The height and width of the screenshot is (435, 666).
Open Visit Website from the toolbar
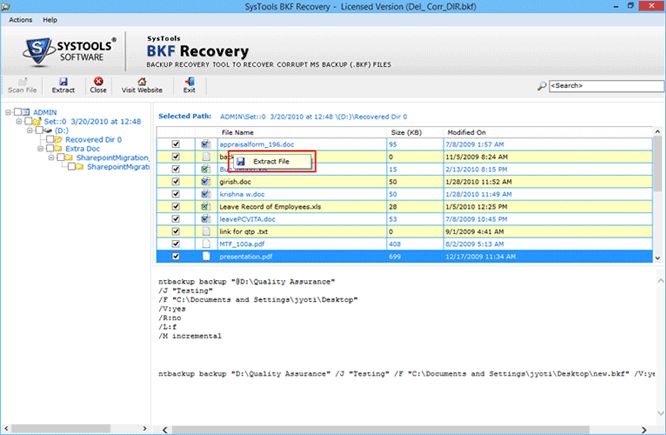tap(142, 83)
